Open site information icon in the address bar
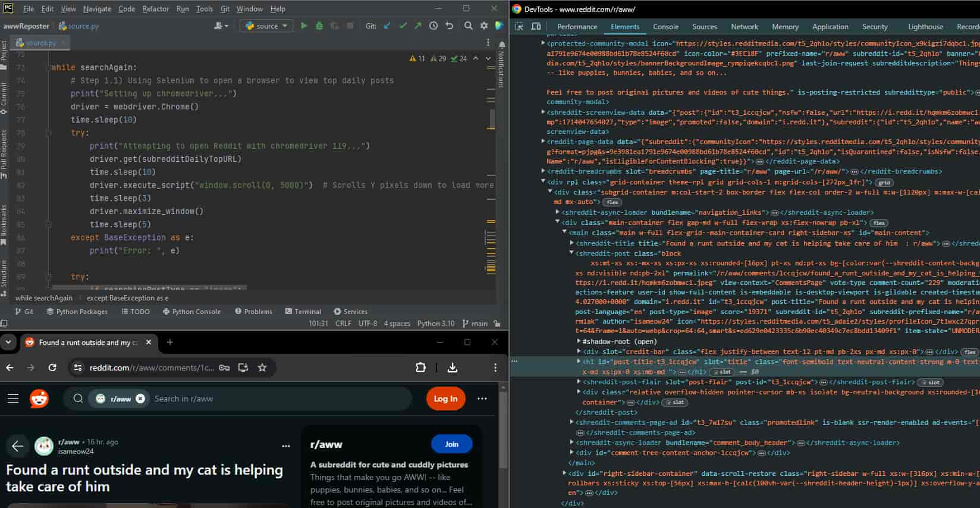The width and height of the screenshot is (980, 508). [x=78, y=368]
